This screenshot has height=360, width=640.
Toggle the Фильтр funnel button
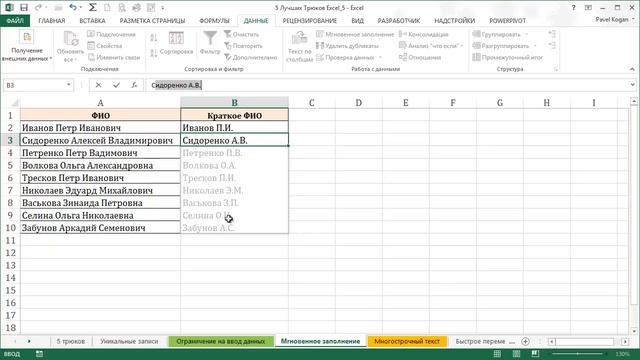[210, 43]
